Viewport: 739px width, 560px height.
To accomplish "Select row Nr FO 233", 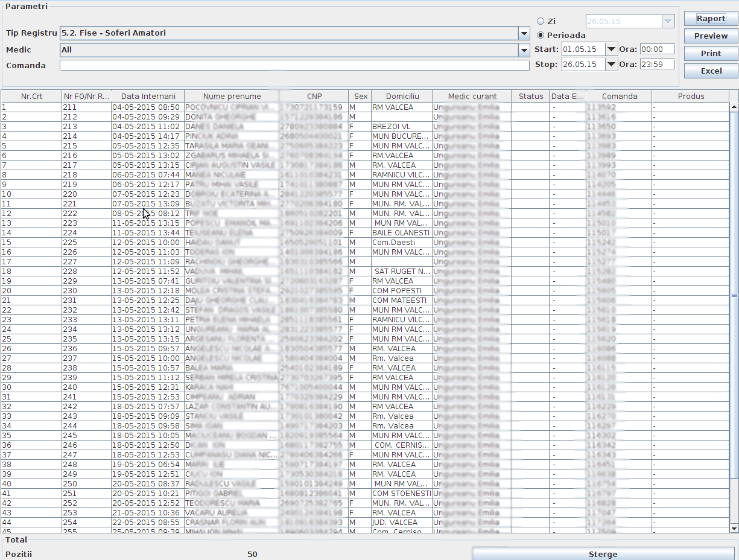I will pyautogui.click(x=365, y=319).
